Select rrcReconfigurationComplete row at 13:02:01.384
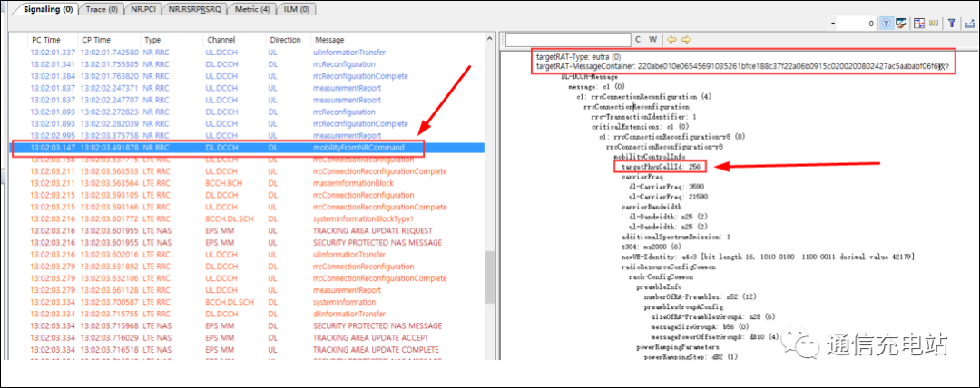Viewport: 980px width, 388px height. tap(249, 76)
